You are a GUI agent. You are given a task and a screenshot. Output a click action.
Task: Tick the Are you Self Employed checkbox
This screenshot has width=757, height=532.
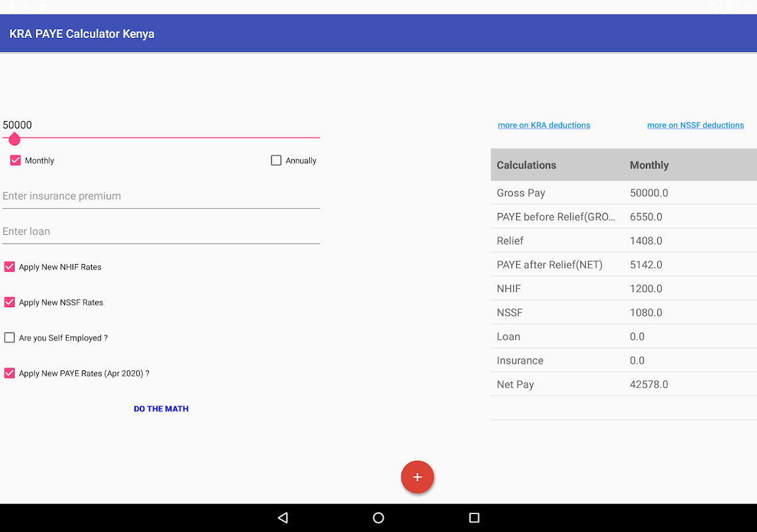[10, 338]
